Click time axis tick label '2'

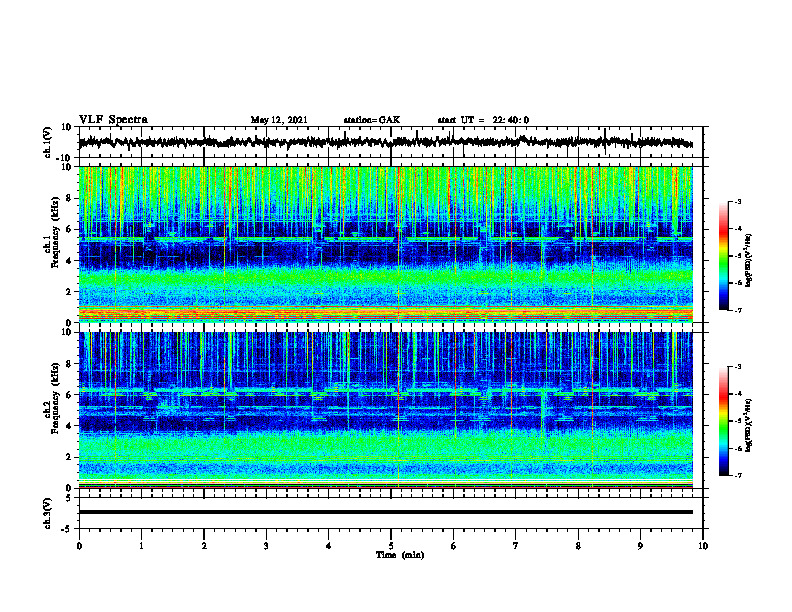204,546
